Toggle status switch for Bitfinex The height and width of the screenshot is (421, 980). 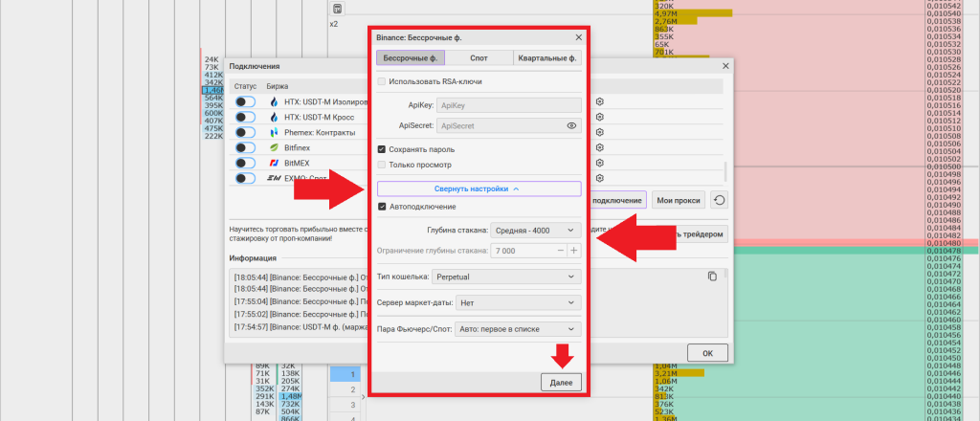pyautogui.click(x=246, y=148)
